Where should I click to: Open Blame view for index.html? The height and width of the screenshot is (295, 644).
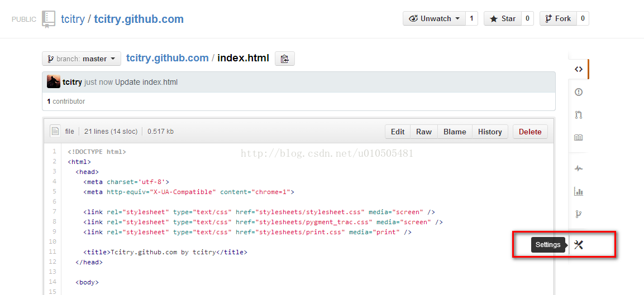[x=455, y=132]
